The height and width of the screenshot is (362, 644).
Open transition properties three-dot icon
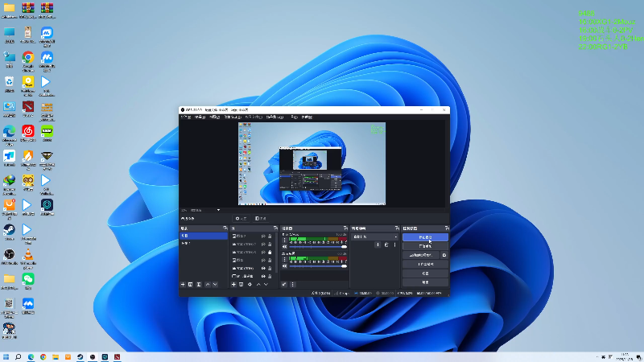pos(394,245)
